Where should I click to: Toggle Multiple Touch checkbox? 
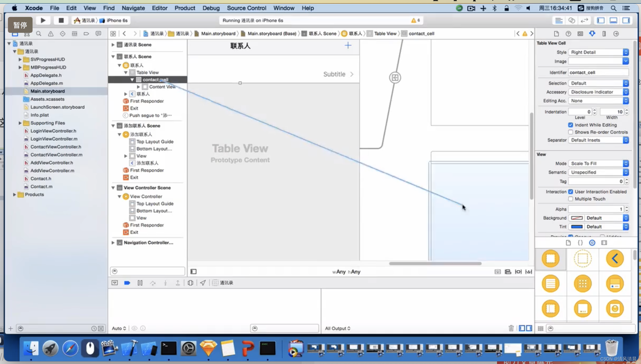570,199
